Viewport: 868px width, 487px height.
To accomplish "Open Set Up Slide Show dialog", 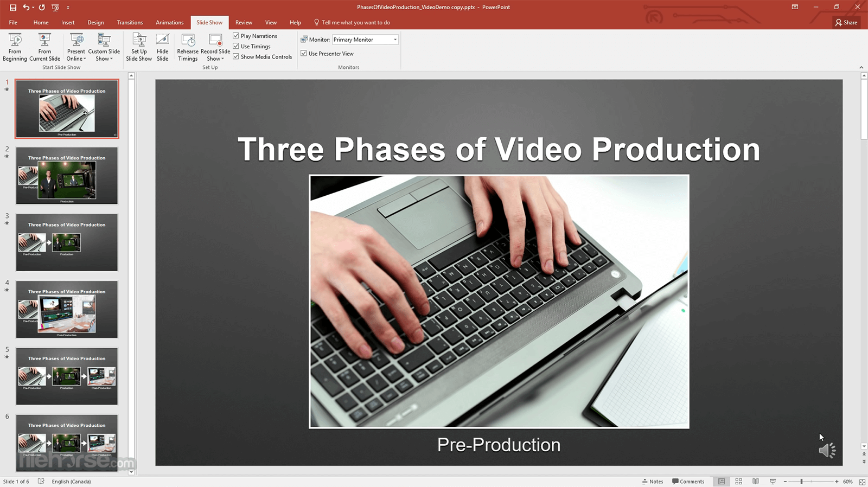I will 139,47.
